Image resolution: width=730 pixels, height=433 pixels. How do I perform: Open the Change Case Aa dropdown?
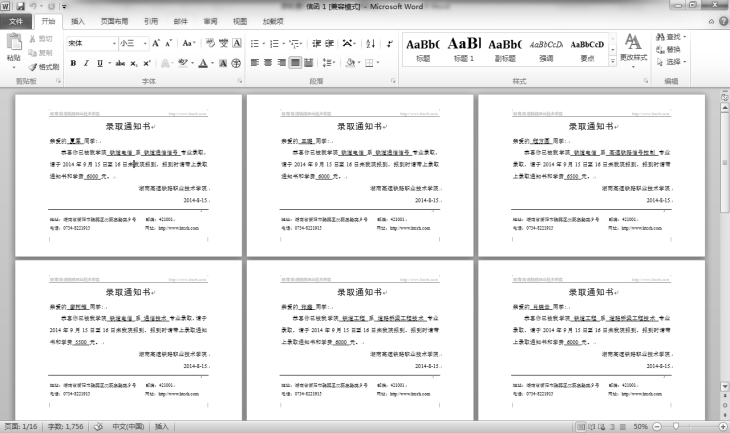click(x=189, y=43)
